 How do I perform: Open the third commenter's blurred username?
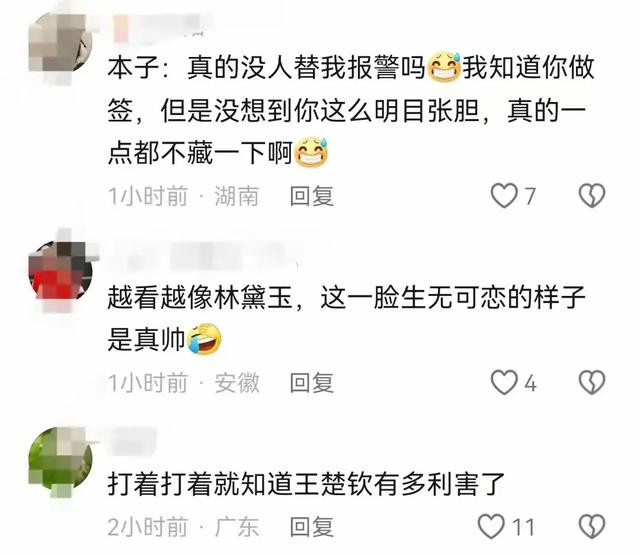(134, 441)
